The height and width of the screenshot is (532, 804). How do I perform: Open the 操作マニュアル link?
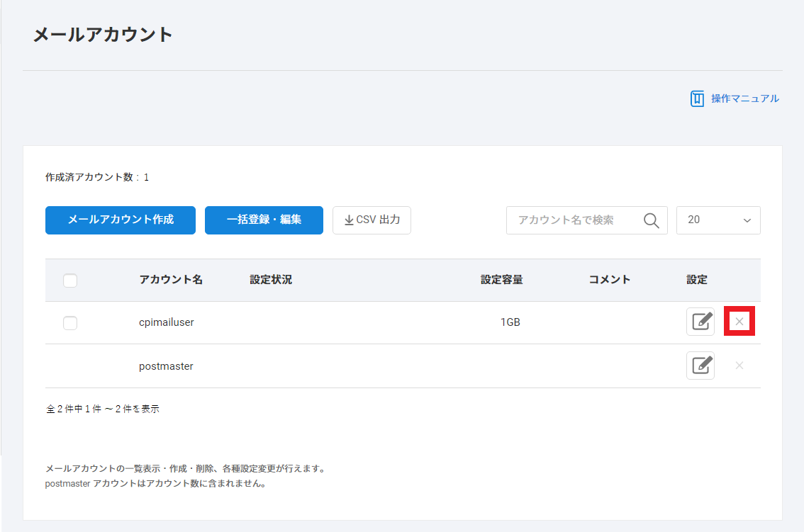[x=744, y=98]
